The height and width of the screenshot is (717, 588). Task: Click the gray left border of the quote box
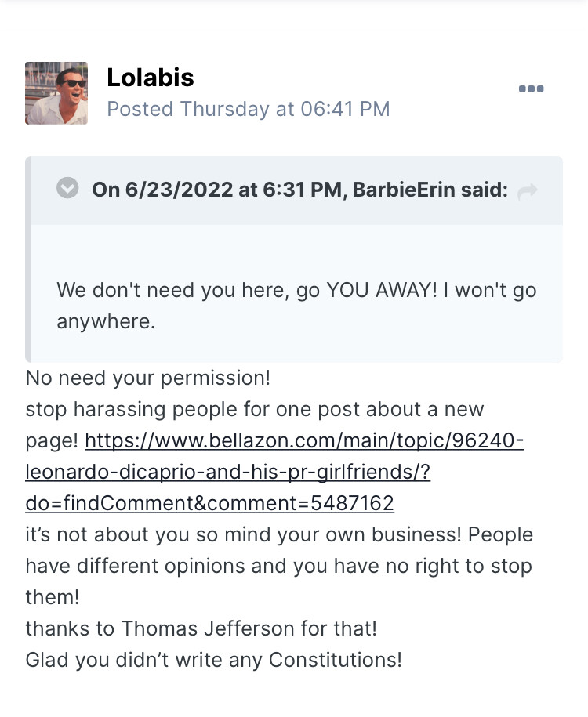pos(28,259)
